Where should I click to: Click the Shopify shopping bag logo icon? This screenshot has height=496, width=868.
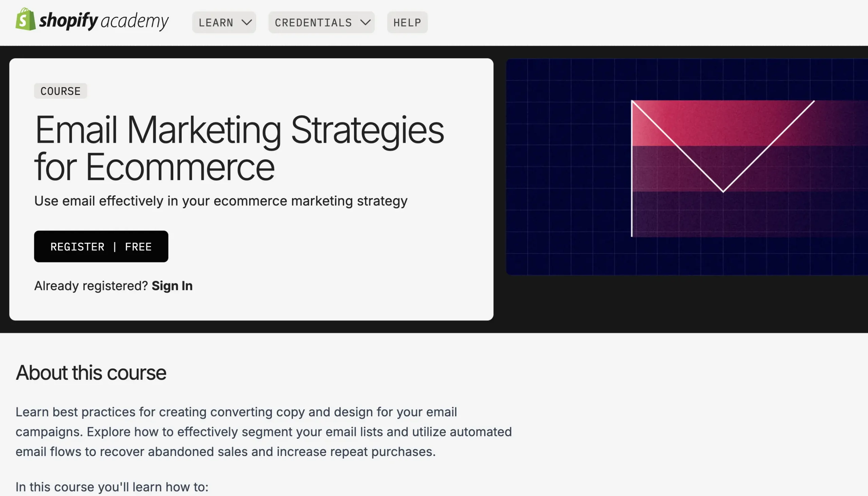tap(25, 20)
